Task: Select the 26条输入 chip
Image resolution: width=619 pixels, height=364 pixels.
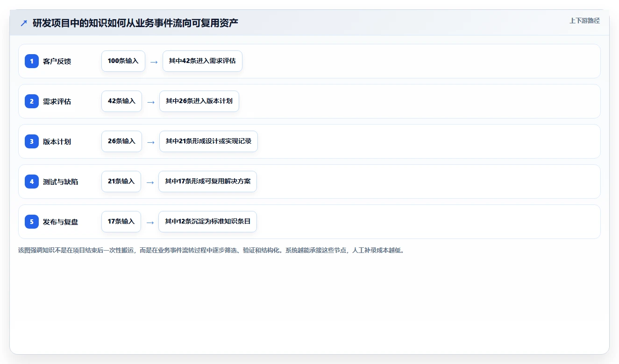Action: point(121,141)
